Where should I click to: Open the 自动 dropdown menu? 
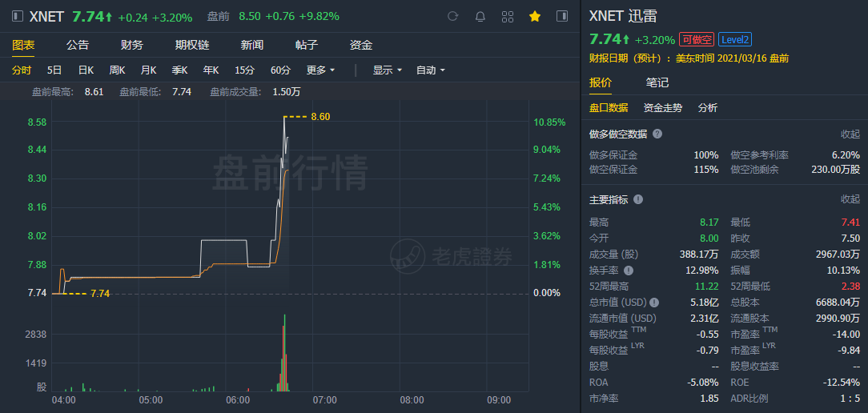tap(430, 70)
